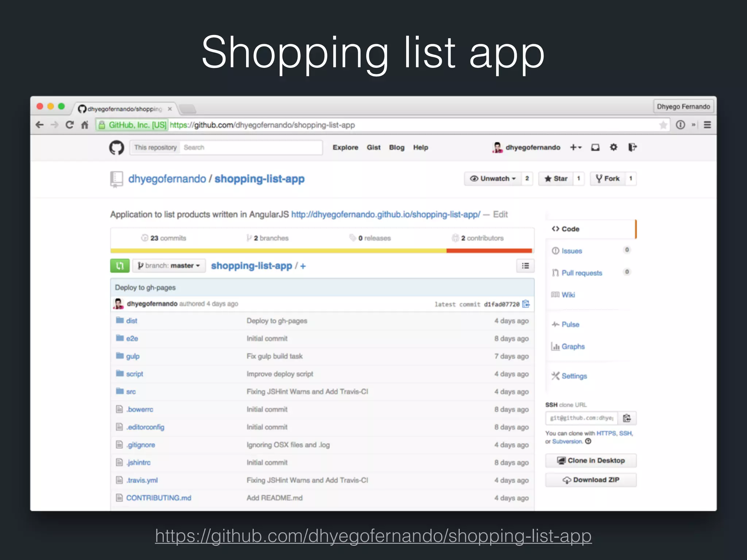Screen dimensions: 747x560
Task: Click the yellow language stats bar
Action: (278, 251)
